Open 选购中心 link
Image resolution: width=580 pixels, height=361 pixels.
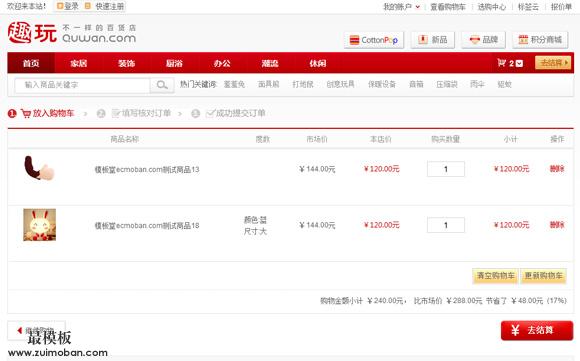(492, 7)
